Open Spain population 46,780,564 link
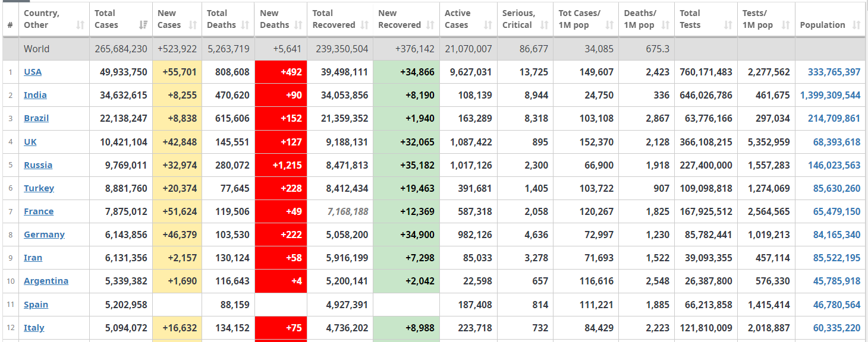 837,305
